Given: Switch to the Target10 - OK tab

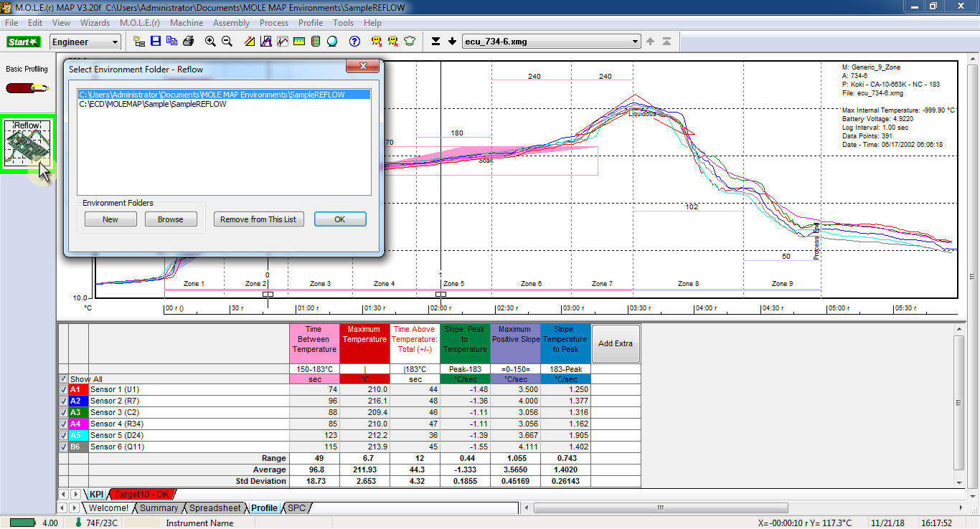Looking at the screenshot, I should (141, 494).
